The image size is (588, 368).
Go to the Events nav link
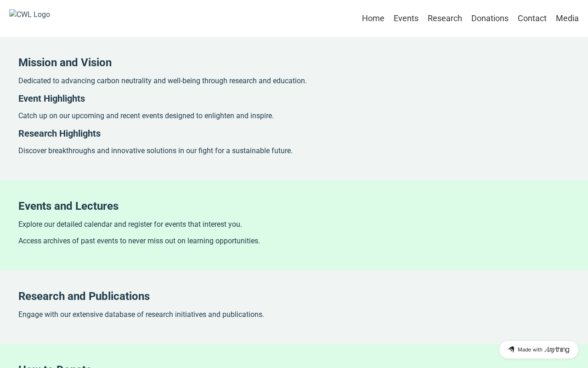click(406, 18)
